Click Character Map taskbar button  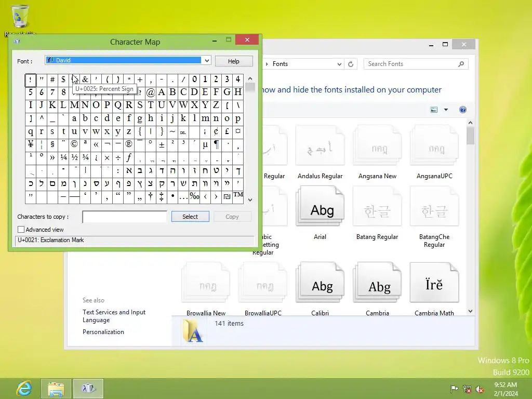(88, 389)
